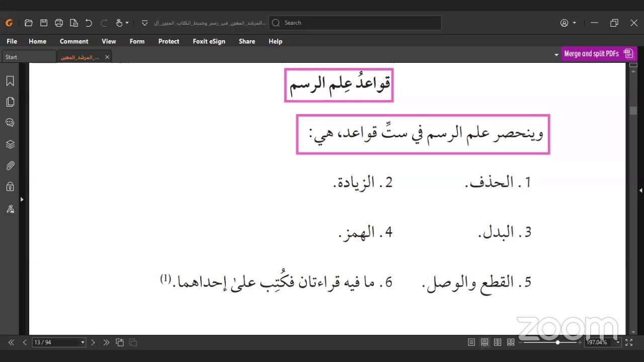Click the Merge and split PDFs button
644x362 pixels.
click(599, 54)
